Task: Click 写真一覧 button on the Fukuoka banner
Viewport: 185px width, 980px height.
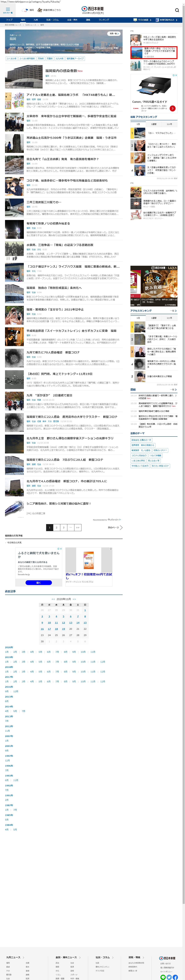Action: [x=114, y=34]
